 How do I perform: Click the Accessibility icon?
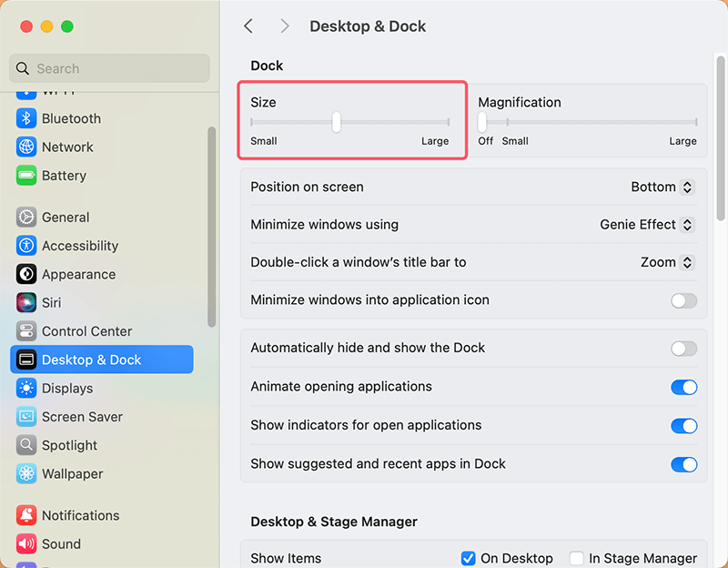pos(26,246)
